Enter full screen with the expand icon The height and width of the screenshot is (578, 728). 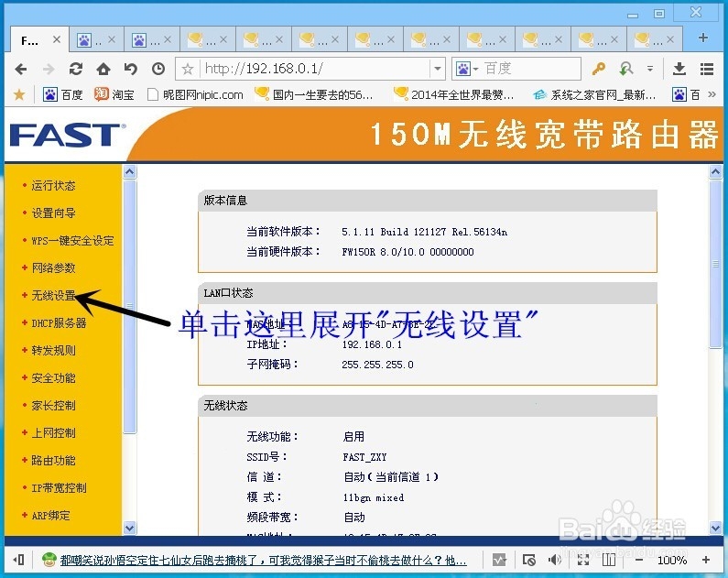coord(582,560)
